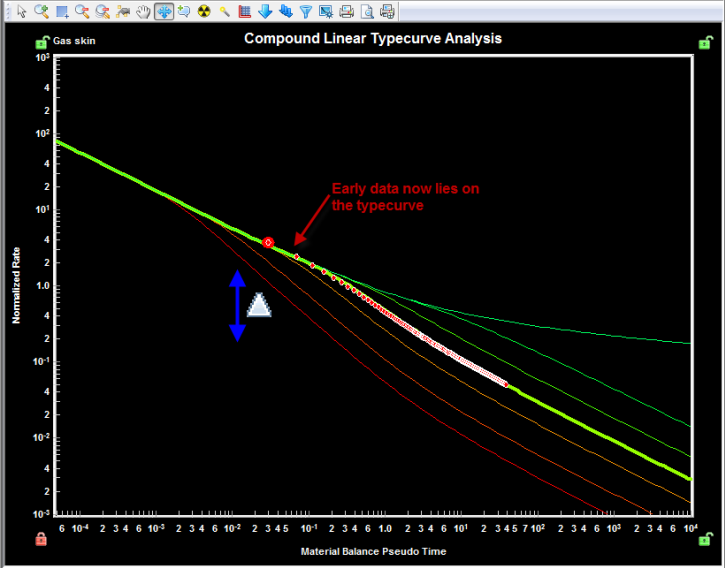725x568 pixels.
Task: Click the single blue down arrow icon
Action: [265, 12]
